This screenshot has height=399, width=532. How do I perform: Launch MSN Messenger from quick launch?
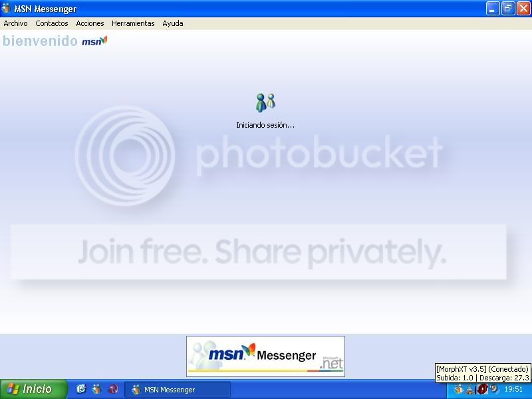pos(96,389)
